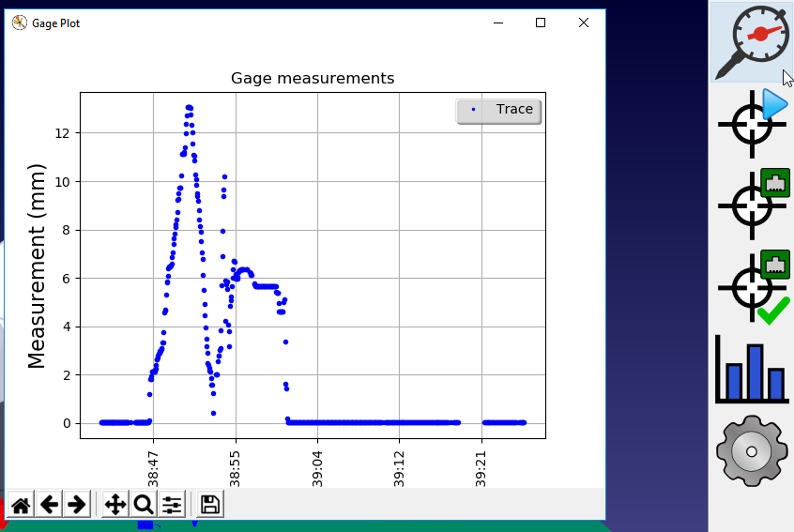The width and height of the screenshot is (794, 532).
Task: Click the 'Gage measurements' plot title
Action: [313, 78]
